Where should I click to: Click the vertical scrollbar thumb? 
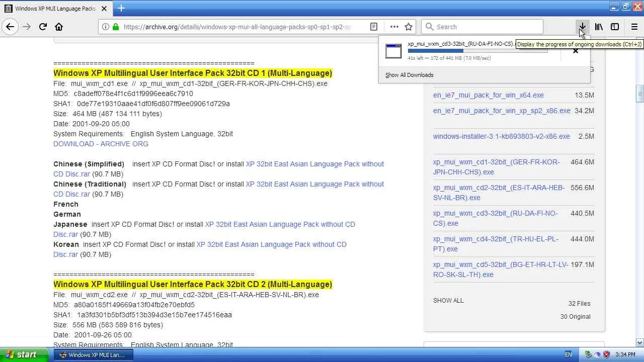(x=640, y=93)
